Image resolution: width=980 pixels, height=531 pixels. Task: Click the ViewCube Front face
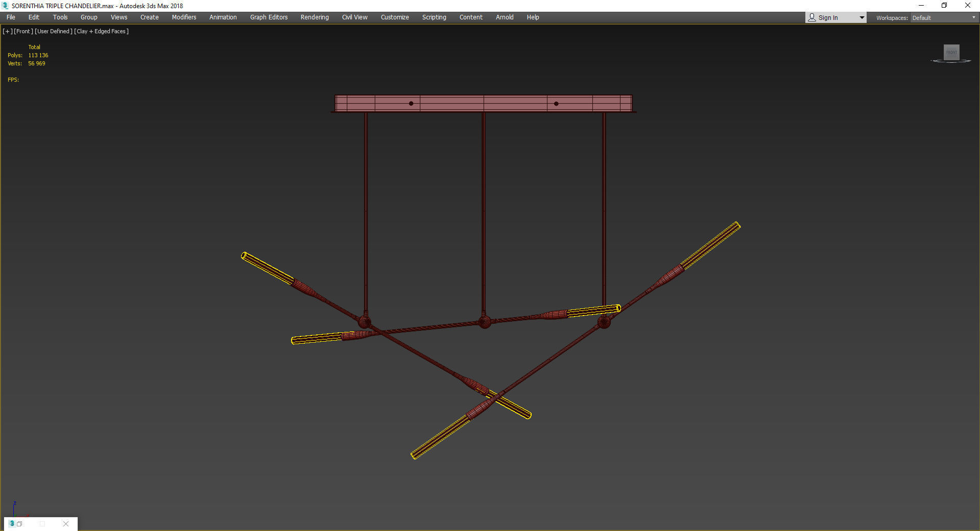point(951,52)
